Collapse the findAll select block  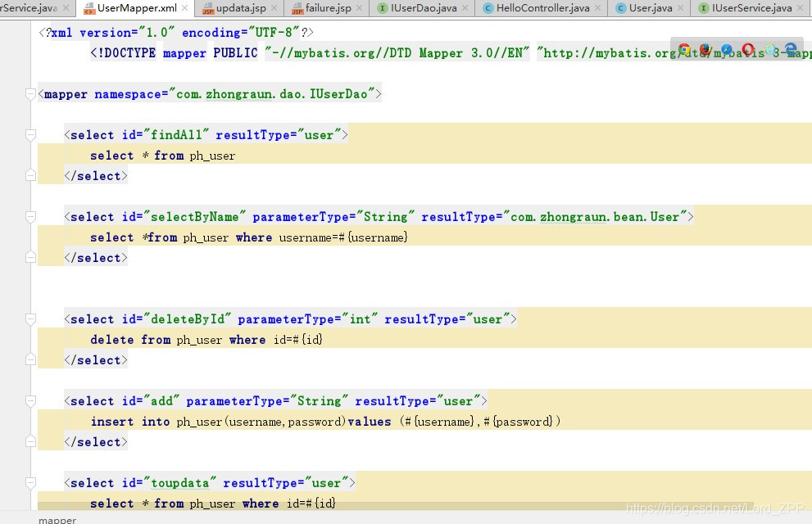(x=30, y=135)
